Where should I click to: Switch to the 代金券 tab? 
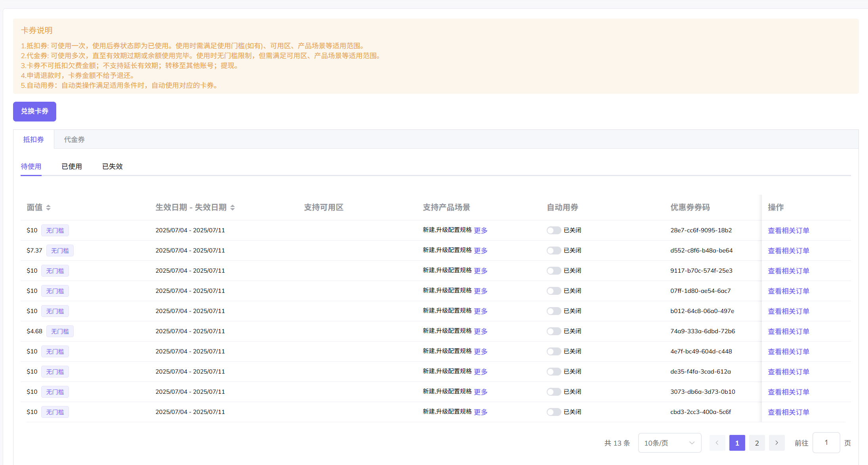point(74,140)
